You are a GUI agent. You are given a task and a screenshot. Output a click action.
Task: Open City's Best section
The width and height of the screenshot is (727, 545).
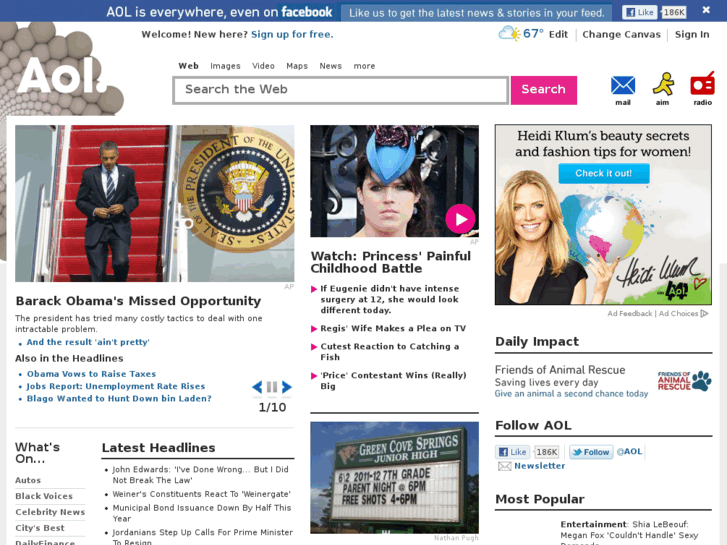pos(40,528)
